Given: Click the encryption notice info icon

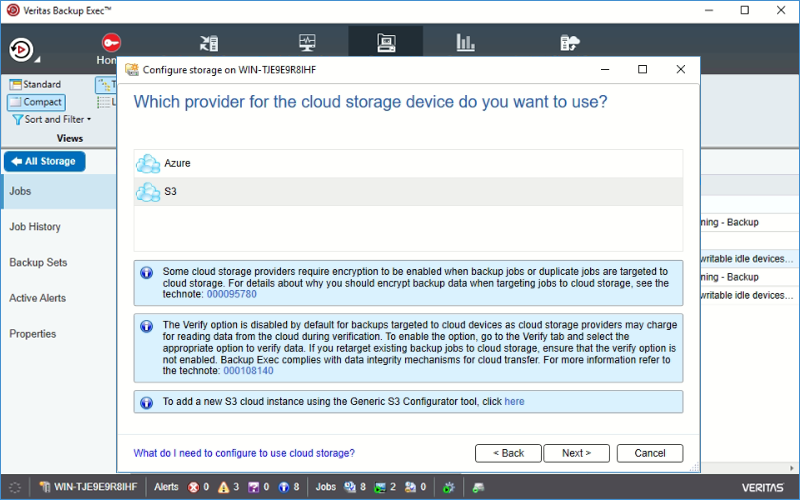Looking at the screenshot, I should [146, 272].
